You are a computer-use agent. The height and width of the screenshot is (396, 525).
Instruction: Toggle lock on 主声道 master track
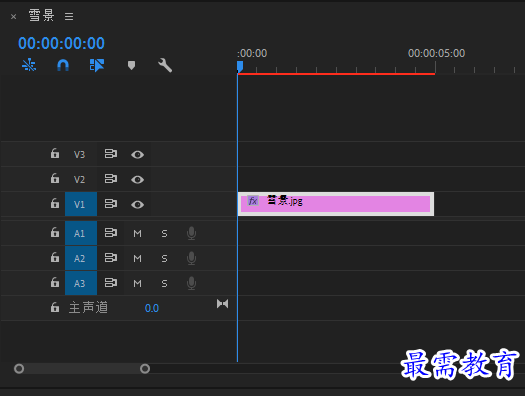(55, 307)
